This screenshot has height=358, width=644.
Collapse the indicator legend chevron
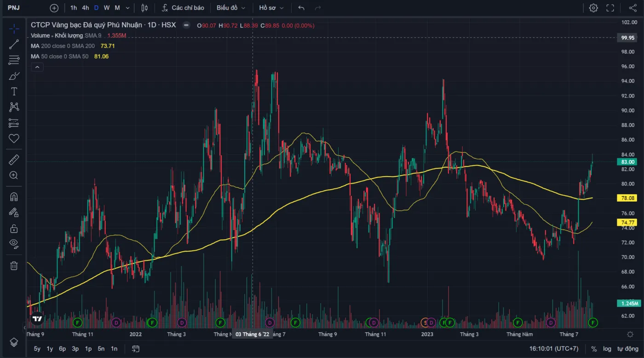coord(37,67)
